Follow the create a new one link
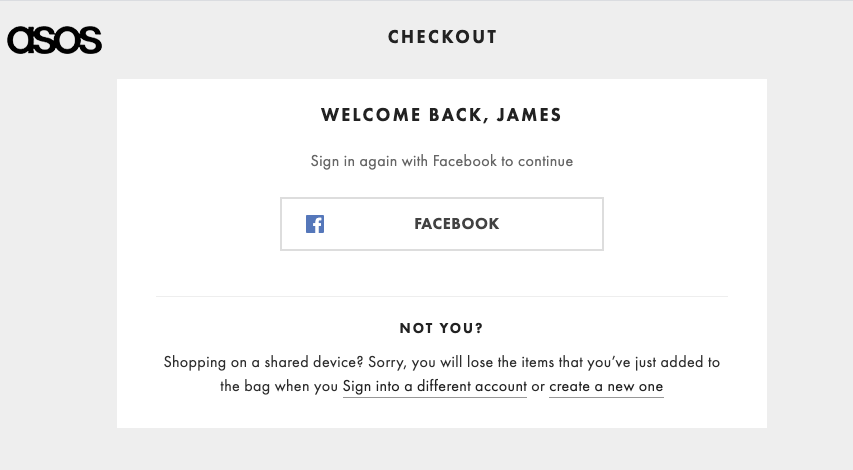Viewport: 853px width, 470px height. click(606, 386)
